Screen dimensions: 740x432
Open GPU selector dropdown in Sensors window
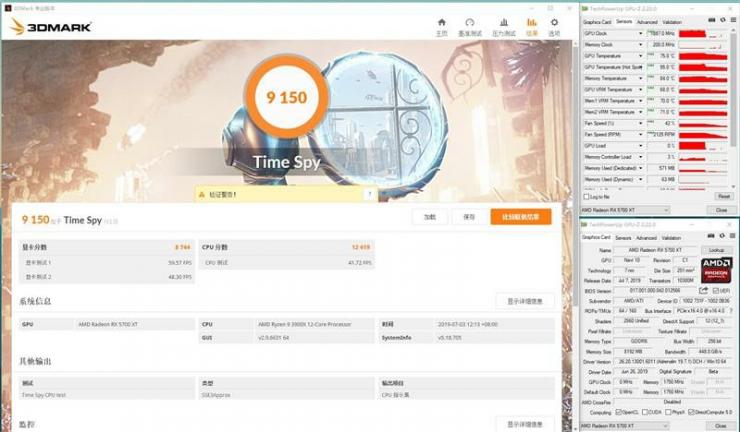point(625,210)
